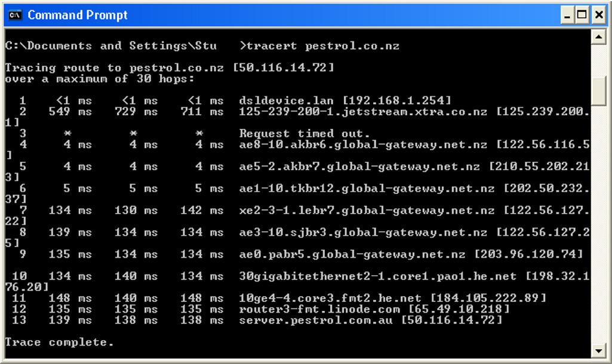Click the 139 ms value in hop 8

click(70, 233)
